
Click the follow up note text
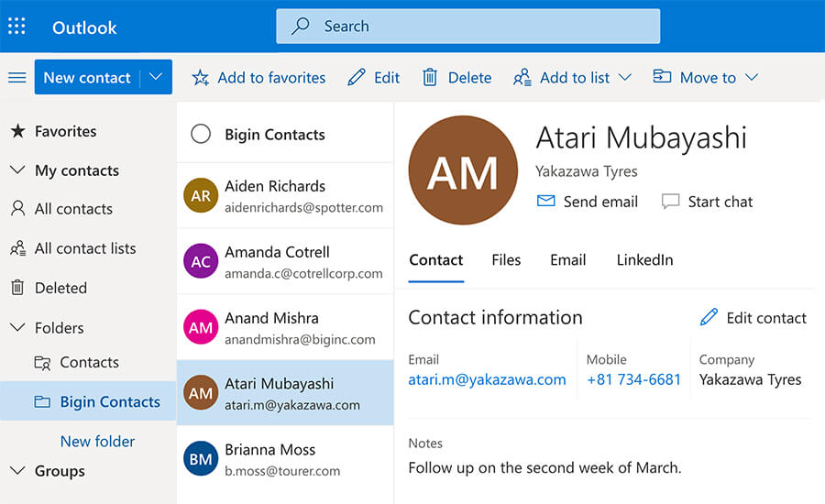(544, 467)
